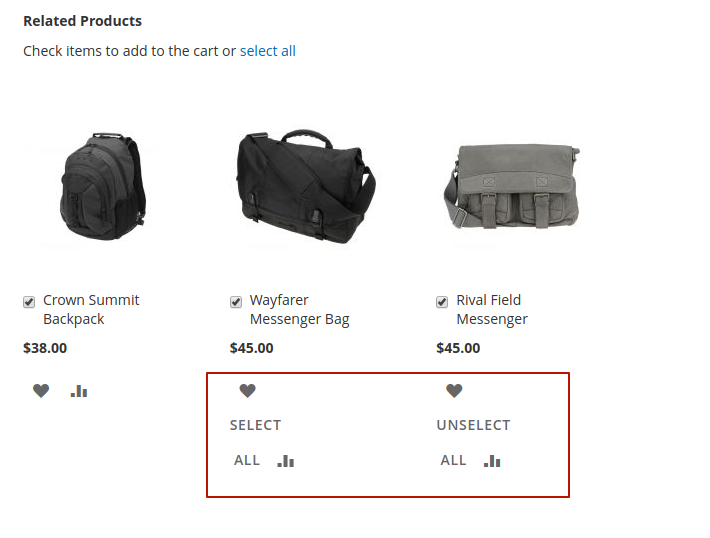Open the Crown Summit Backpack product name

91,310
